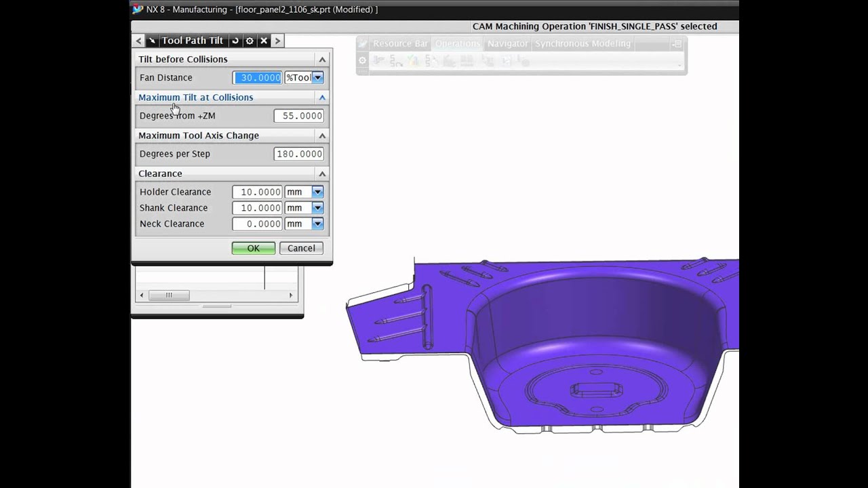Open the Shank Clearance mm units dropdown
Screen dimensions: 868x488
click(x=317, y=208)
